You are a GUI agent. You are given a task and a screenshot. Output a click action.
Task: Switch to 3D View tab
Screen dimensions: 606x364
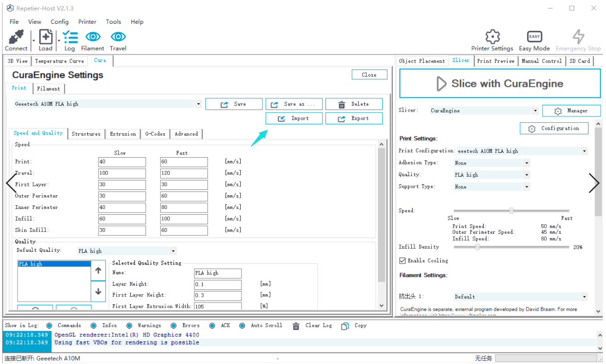coord(17,61)
